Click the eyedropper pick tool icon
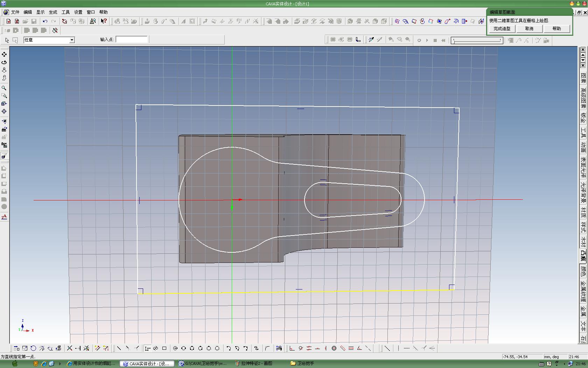588x368 pixels. click(x=371, y=40)
